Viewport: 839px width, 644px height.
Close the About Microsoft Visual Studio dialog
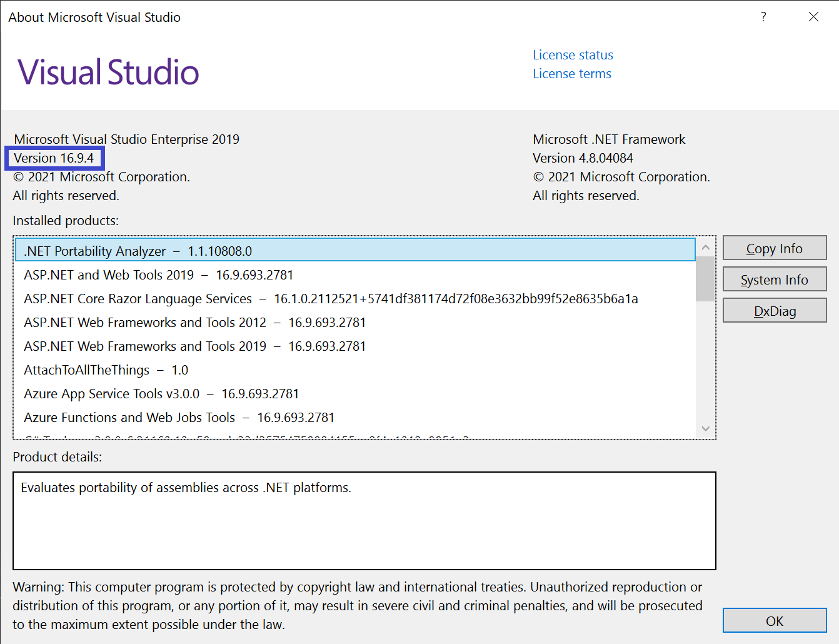pos(813,17)
